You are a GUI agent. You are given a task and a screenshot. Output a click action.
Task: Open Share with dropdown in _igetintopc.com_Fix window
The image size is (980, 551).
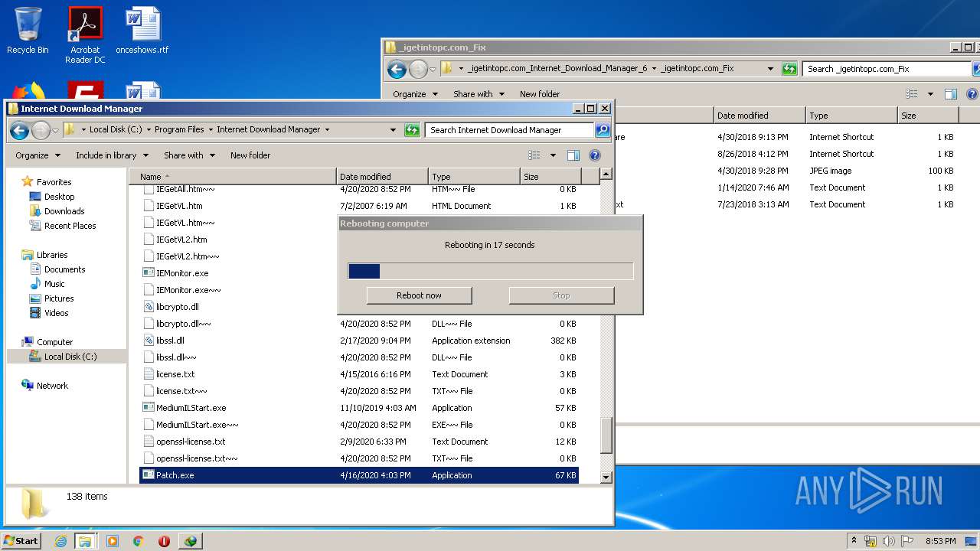point(479,94)
